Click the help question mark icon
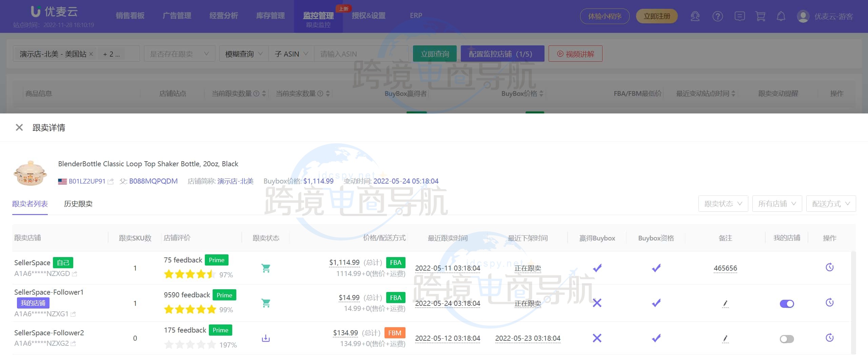 pos(717,16)
